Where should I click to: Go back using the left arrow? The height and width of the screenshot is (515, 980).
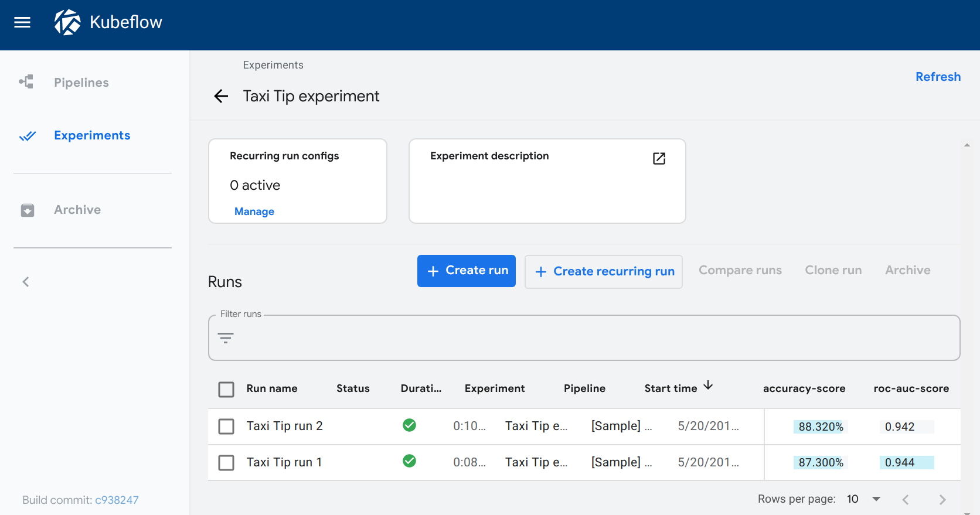point(221,96)
